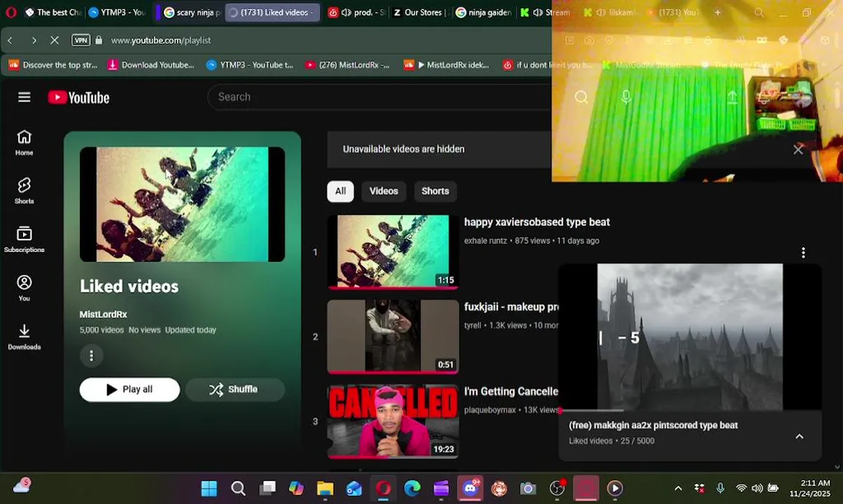This screenshot has height=504, width=843.
Task: Open MistLordRx channel link
Action: [103, 314]
